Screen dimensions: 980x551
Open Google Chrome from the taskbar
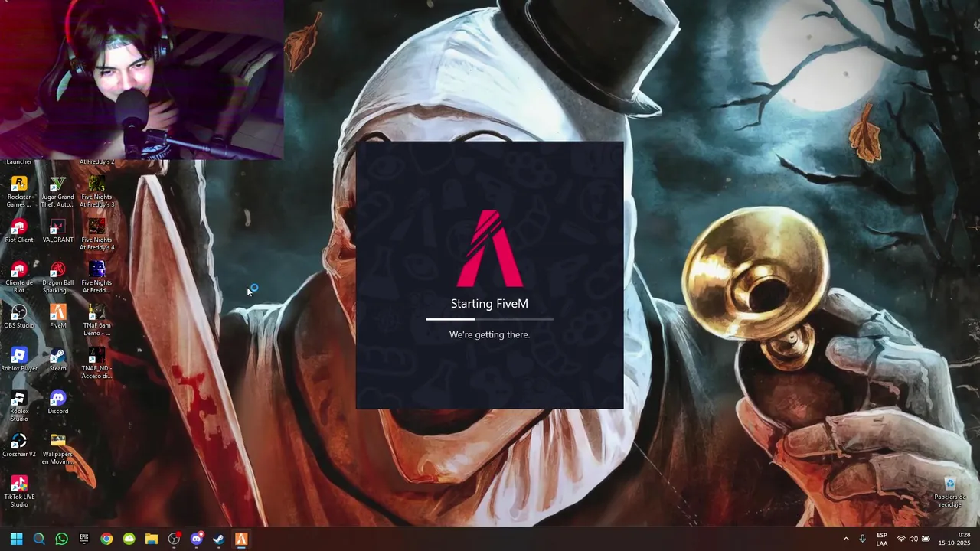point(106,539)
